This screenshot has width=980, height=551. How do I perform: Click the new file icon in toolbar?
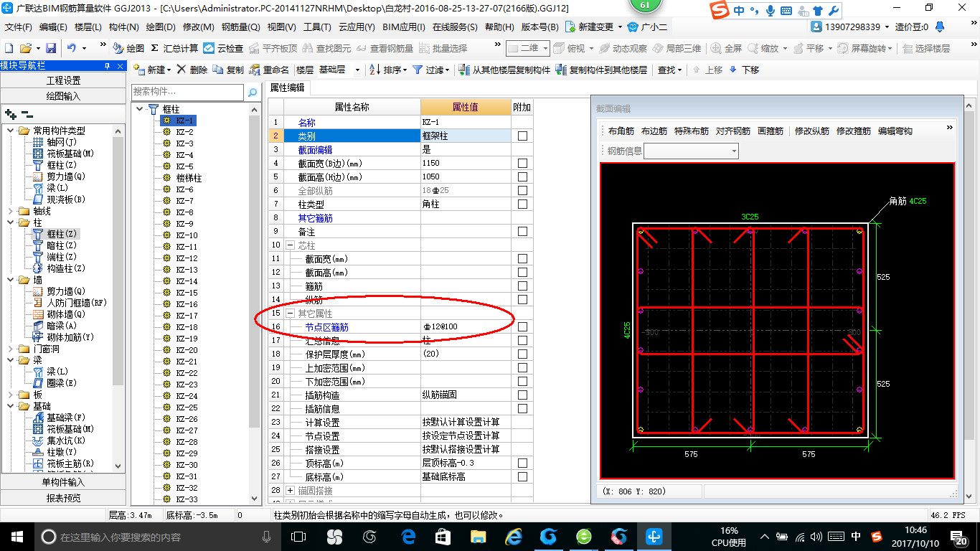click(x=9, y=48)
